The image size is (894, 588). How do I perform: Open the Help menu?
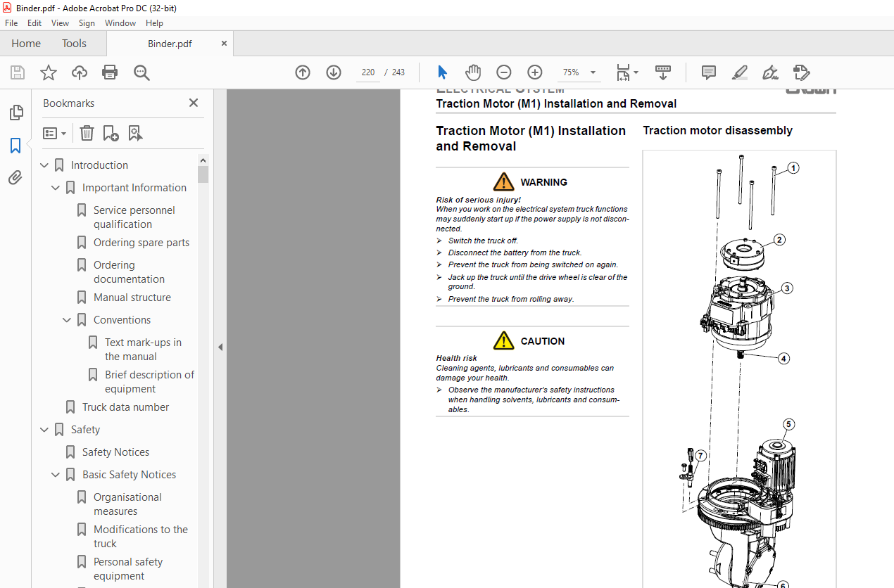(x=154, y=23)
